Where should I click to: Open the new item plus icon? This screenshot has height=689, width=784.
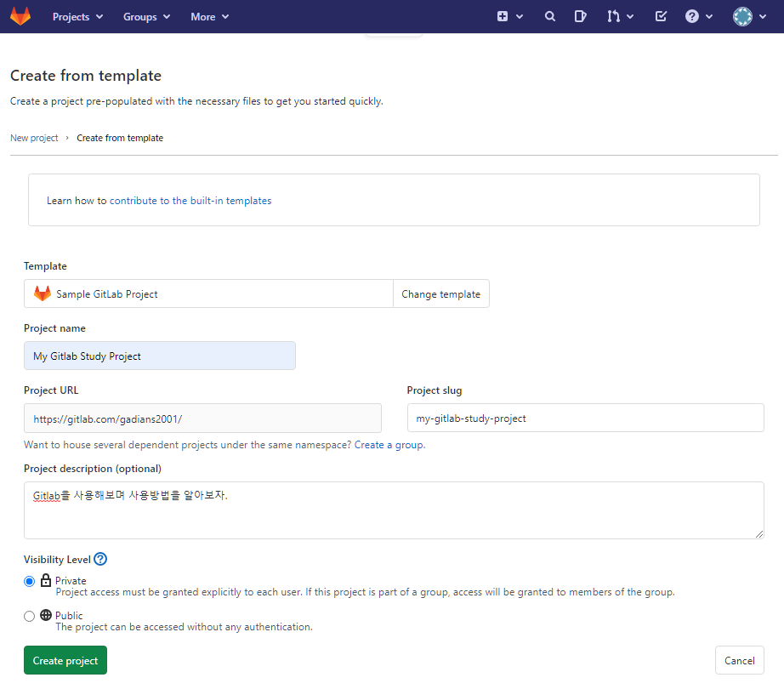coord(503,16)
